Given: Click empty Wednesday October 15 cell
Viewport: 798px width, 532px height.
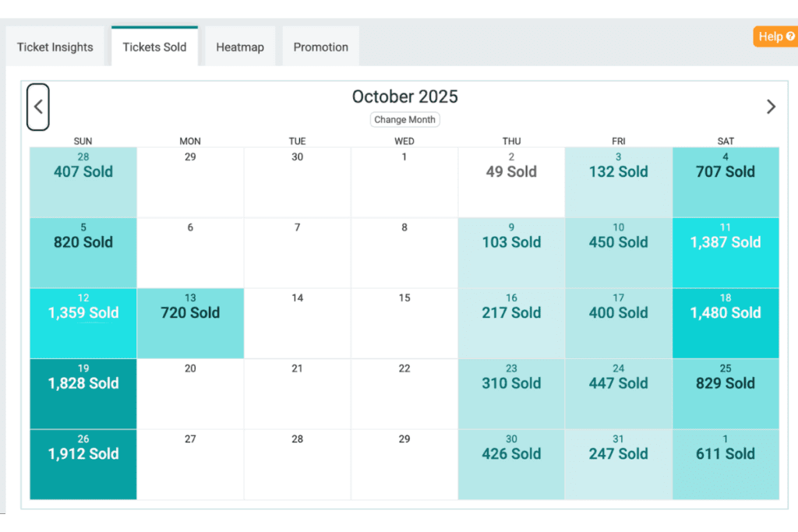Looking at the screenshot, I should pos(404,323).
